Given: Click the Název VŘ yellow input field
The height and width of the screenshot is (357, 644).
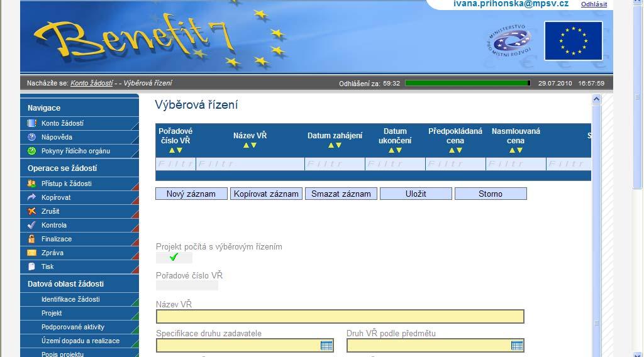Looking at the screenshot, I should [x=340, y=316].
